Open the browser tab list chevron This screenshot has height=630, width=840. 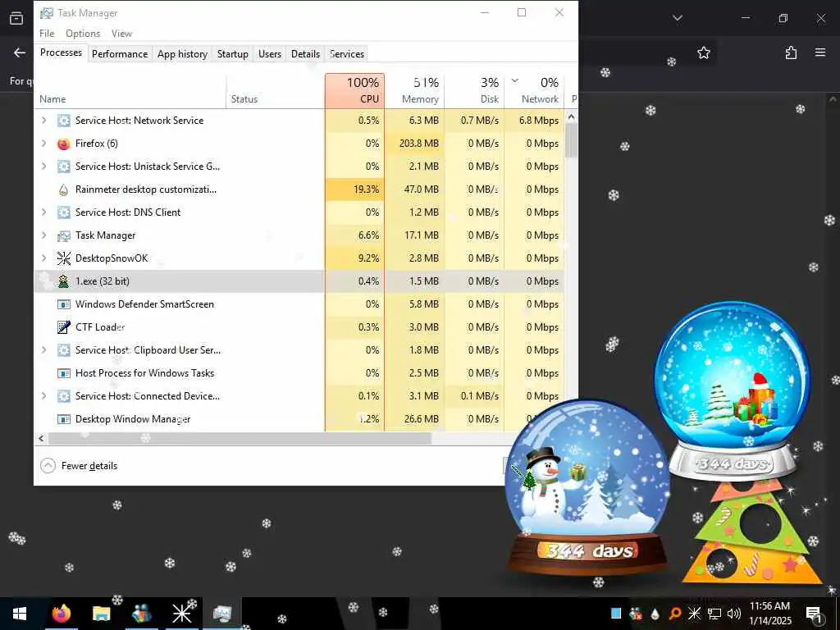point(678,18)
